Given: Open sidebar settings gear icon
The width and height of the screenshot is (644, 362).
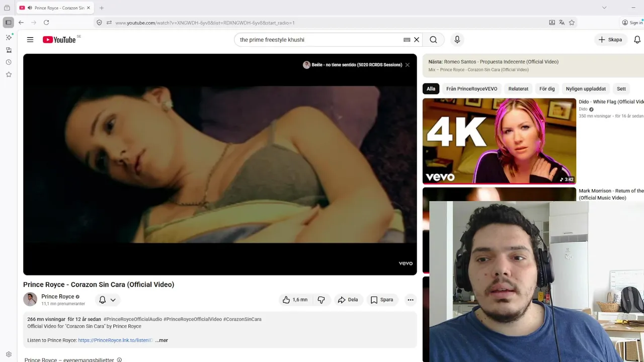Looking at the screenshot, I should click(x=9, y=354).
